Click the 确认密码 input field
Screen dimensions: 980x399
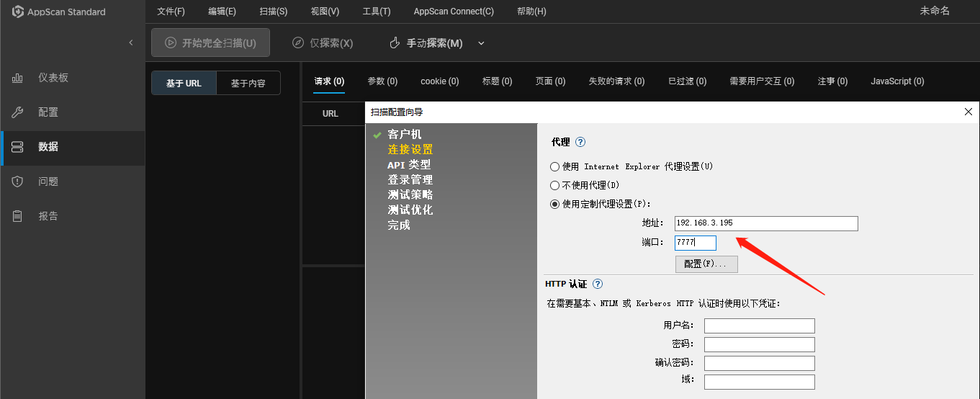coord(760,364)
